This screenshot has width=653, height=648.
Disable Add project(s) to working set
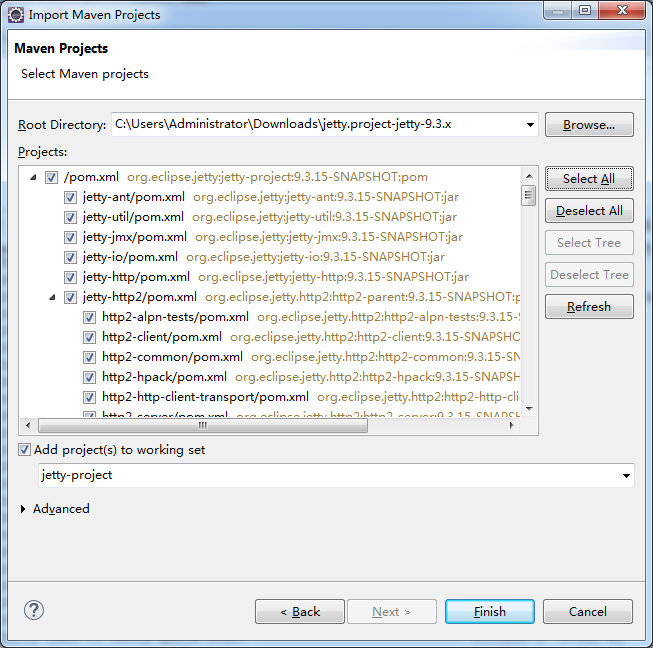click(x=24, y=450)
